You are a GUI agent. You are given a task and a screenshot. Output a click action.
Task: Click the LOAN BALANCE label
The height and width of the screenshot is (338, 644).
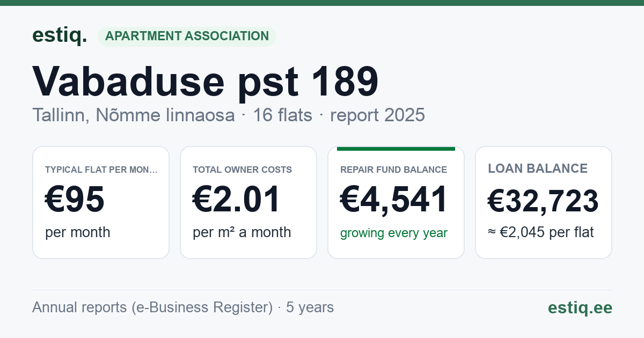tap(538, 168)
